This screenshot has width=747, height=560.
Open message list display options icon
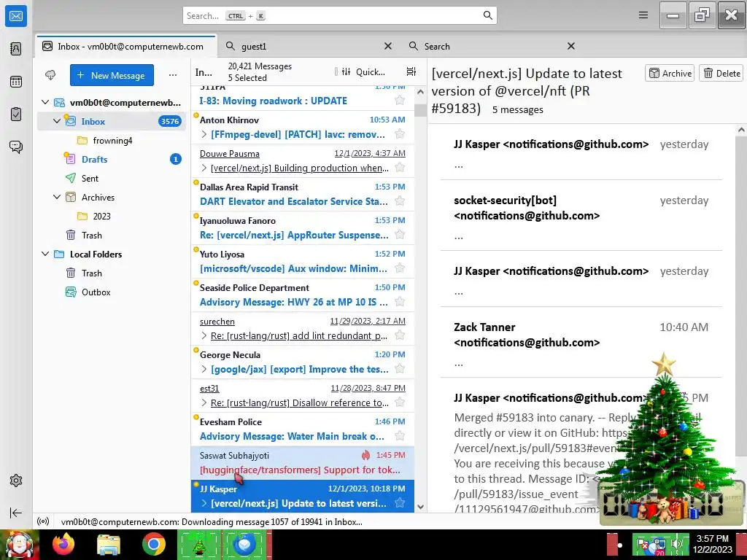[411, 71]
